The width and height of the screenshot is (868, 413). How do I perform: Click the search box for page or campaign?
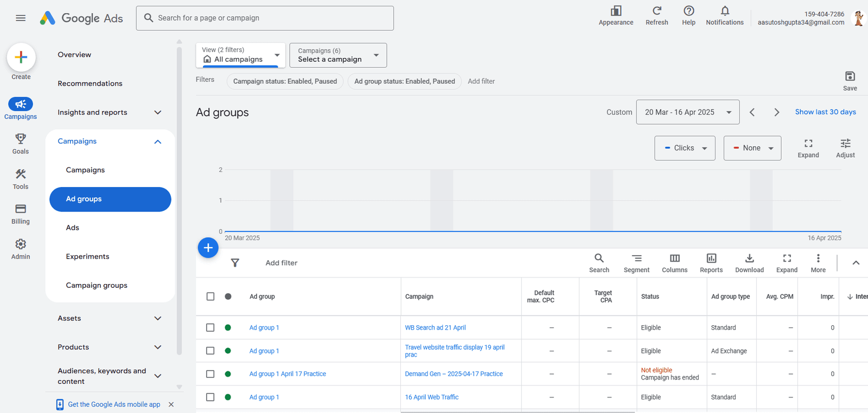pos(265,18)
